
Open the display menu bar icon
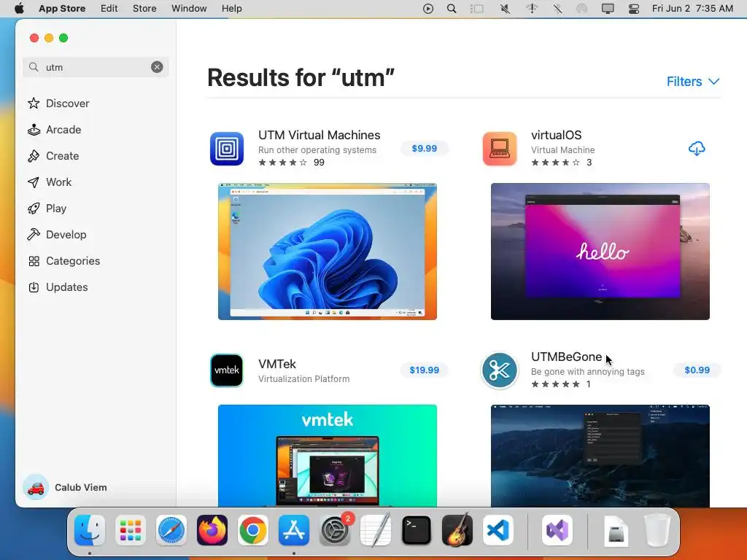pos(608,9)
